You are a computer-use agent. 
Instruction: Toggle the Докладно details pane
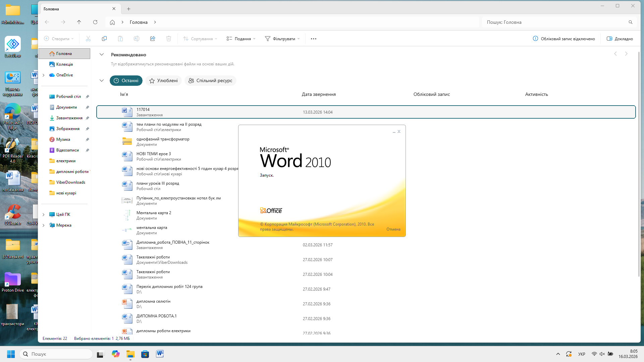click(620, 39)
